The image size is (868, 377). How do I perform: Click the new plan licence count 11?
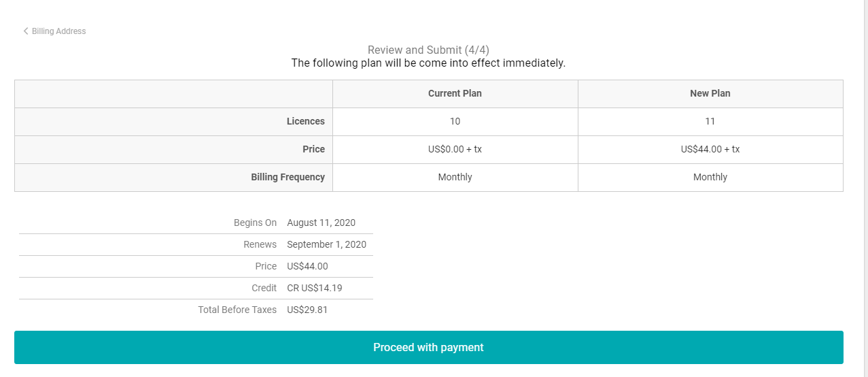pyautogui.click(x=710, y=122)
